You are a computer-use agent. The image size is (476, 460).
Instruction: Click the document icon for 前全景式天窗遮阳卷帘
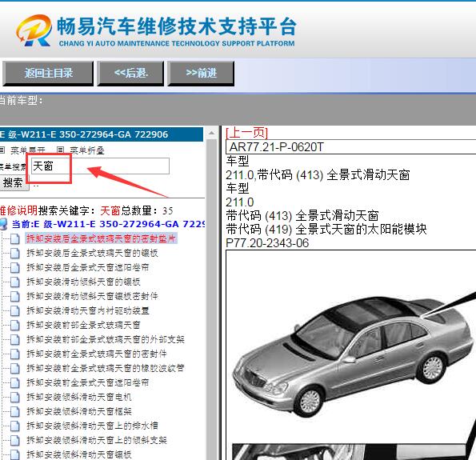point(15,383)
